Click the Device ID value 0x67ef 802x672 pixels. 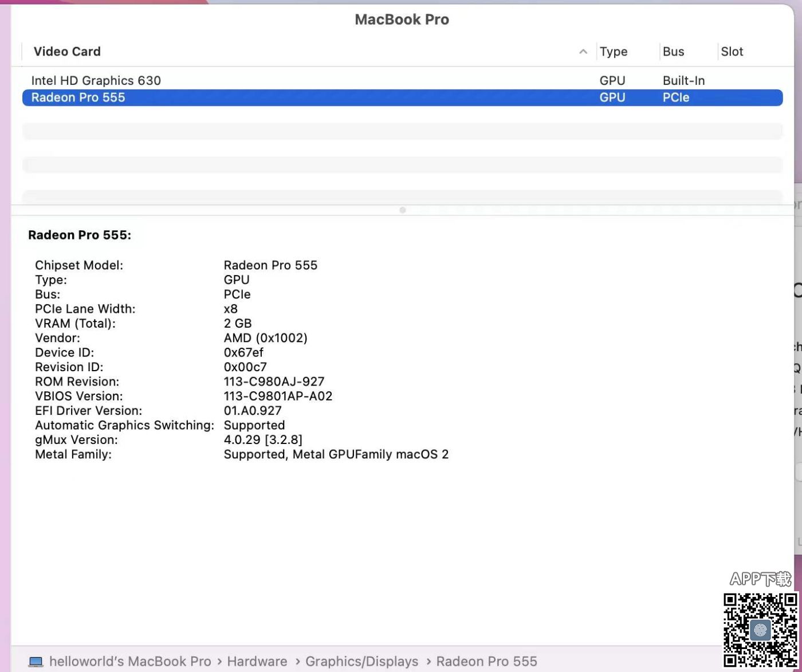click(243, 353)
